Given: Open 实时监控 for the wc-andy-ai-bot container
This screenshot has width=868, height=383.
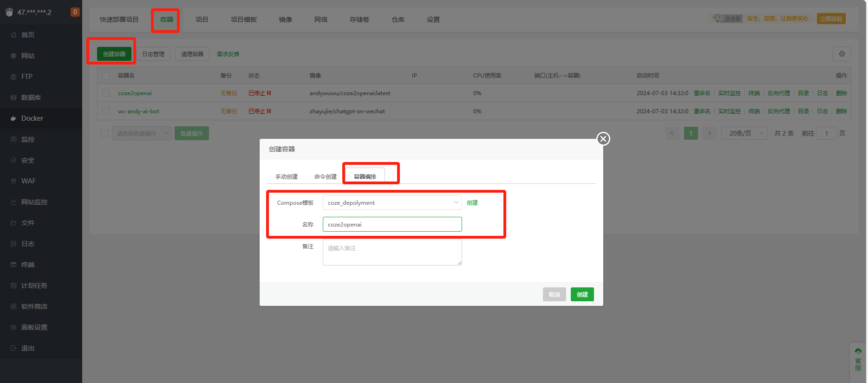Looking at the screenshot, I should (730, 111).
